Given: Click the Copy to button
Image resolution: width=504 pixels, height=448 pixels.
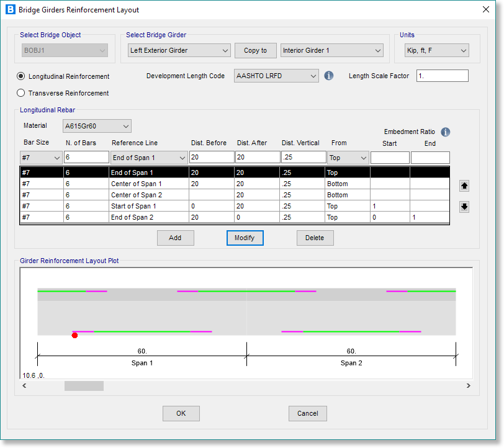Looking at the screenshot, I should (x=255, y=50).
